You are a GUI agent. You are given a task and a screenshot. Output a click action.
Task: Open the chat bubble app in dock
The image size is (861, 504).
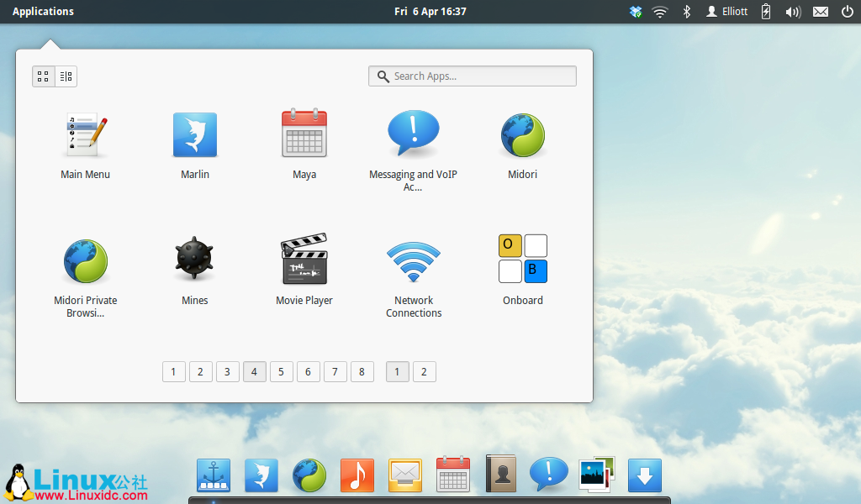coord(548,474)
